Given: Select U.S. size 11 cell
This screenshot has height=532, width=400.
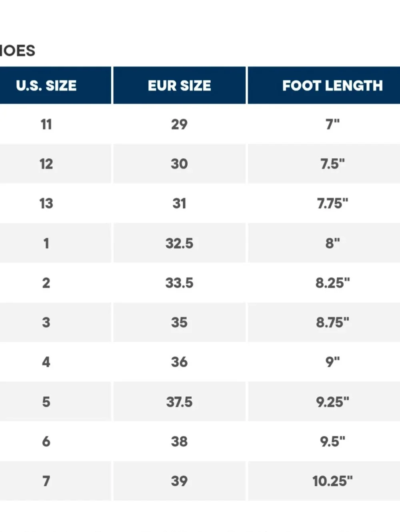Looking at the screenshot, I should (x=55, y=124).
